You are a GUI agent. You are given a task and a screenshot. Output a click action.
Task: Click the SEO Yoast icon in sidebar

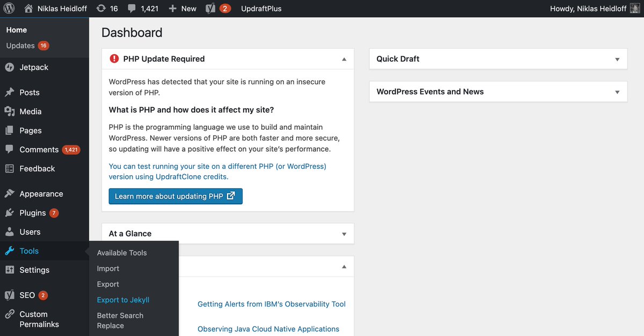(x=10, y=295)
